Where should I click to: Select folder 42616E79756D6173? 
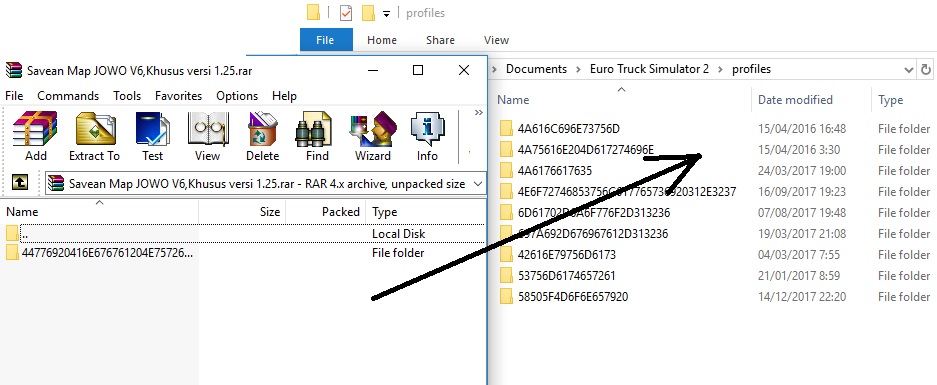click(567, 255)
